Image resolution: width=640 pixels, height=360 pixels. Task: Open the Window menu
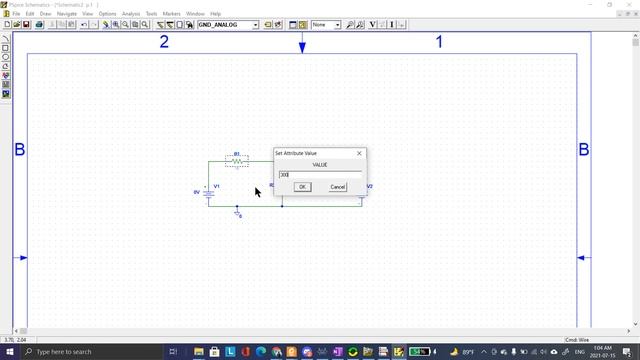[x=195, y=14]
